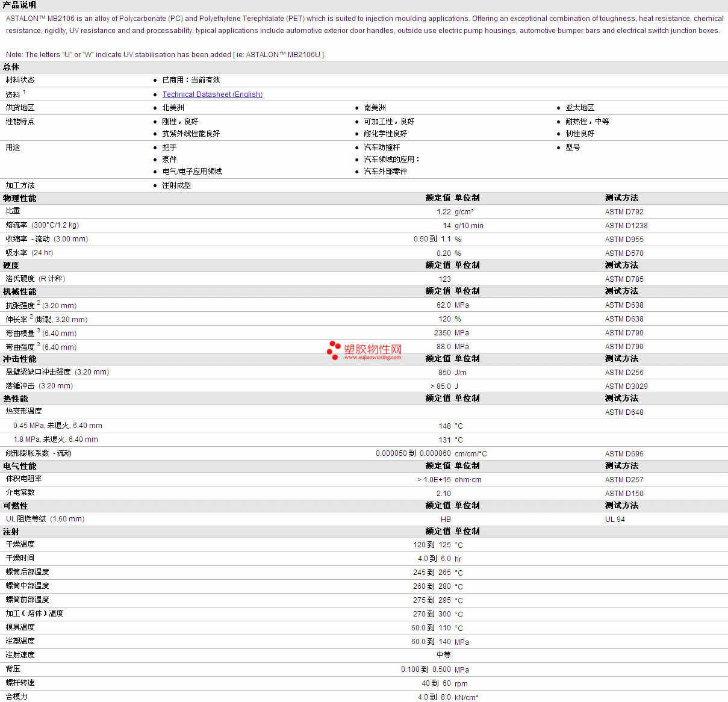The image size is (728, 702).
Task: Click 0.45 MPa heat deflection row label
Action: [58, 426]
